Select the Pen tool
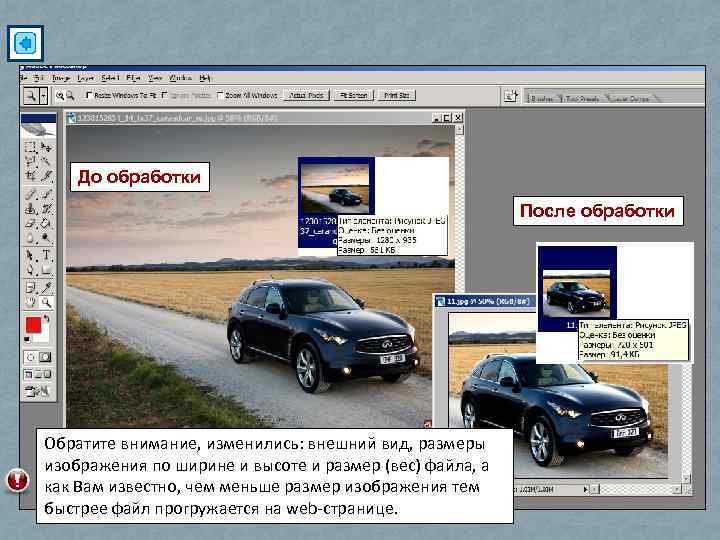The width and height of the screenshot is (720, 540). coord(30,270)
